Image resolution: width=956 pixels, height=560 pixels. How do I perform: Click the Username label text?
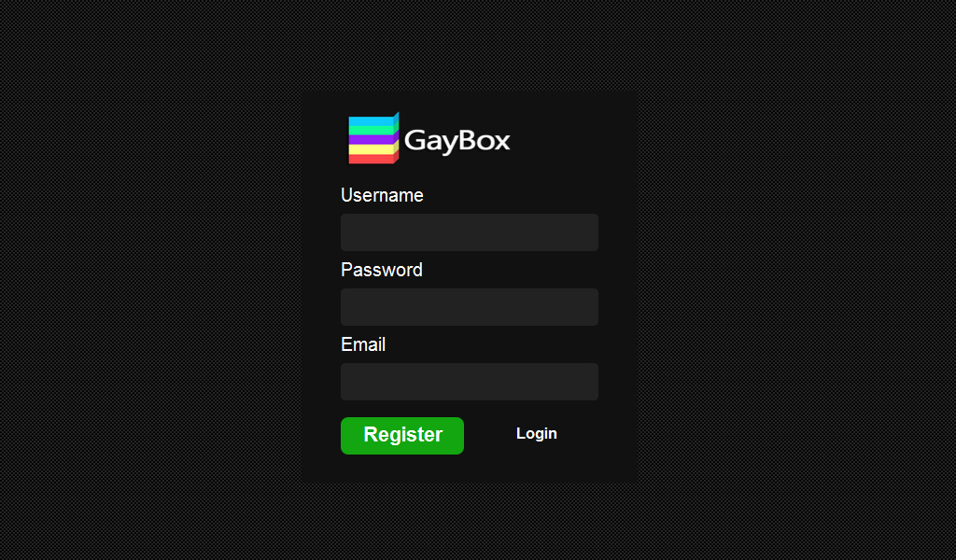click(382, 195)
